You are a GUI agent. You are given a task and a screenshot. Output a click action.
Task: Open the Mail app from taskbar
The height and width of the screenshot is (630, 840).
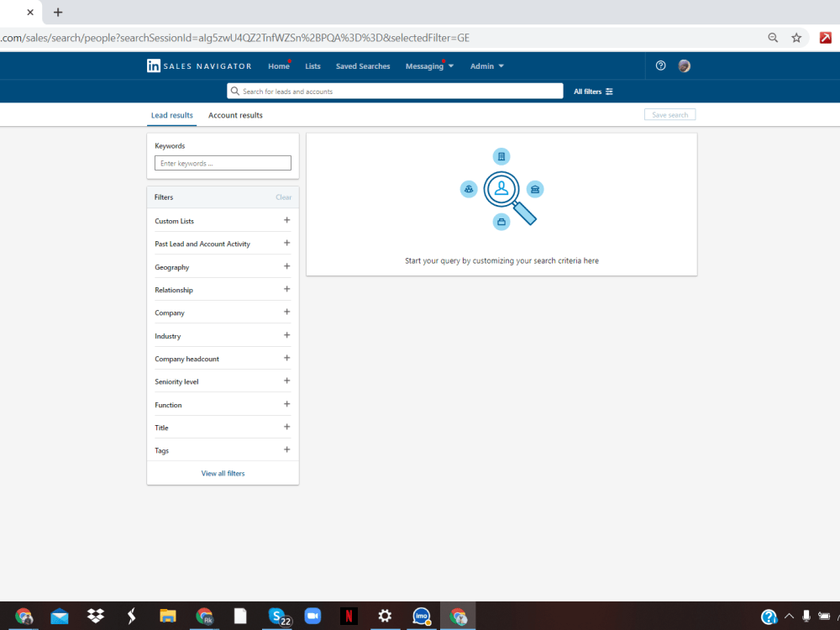tap(60, 617)
